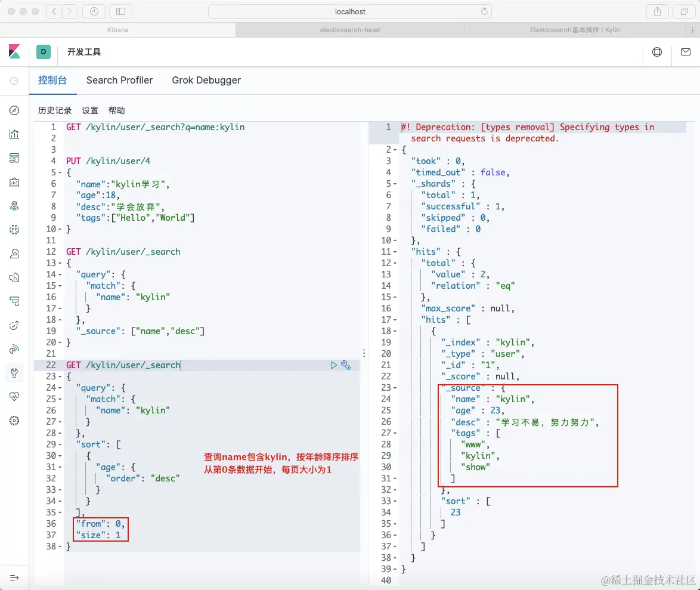Screen dimensions: 700x590
Task: Click the localhost address bar
Action: pyautogui.click(x=350, y=11)
